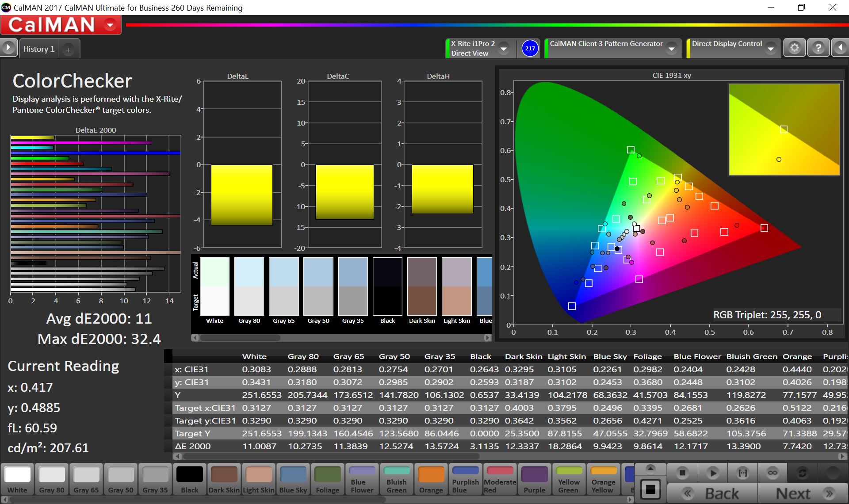Click the read series bracket icon
Image resolution: width=849 pixels, height=504 pixels.
point(743,473)
